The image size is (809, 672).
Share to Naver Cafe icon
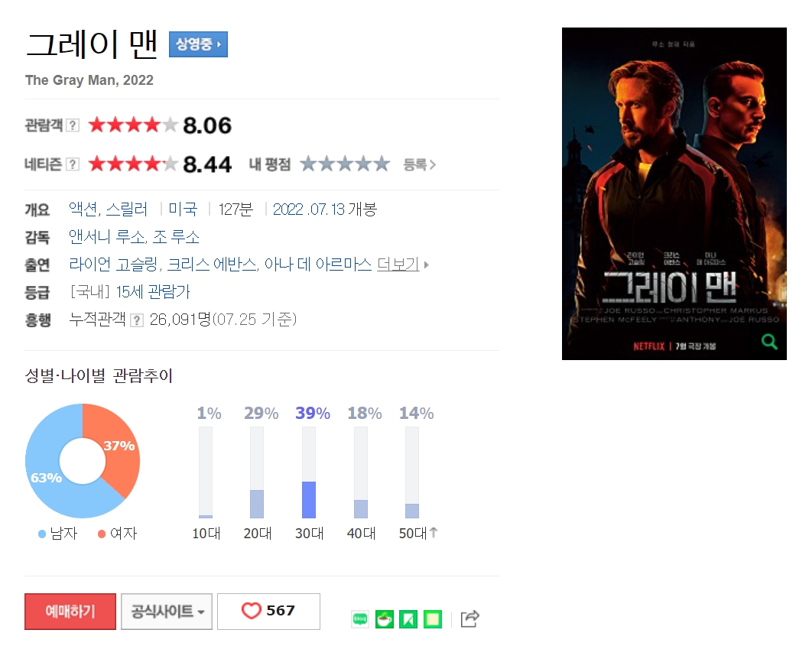pos(385,619)
